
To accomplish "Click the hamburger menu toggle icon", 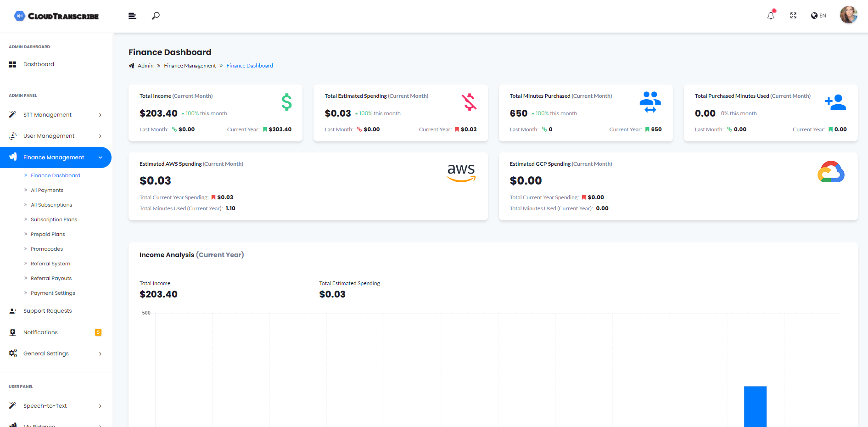I will point(132,16).
